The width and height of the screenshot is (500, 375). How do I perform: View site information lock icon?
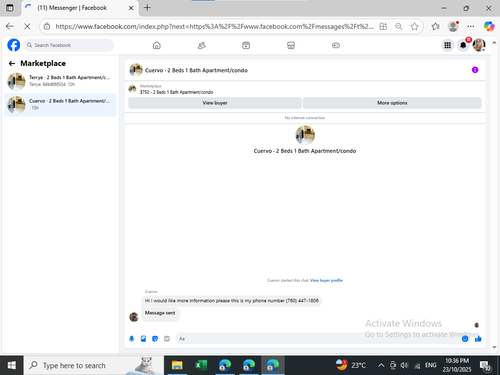[47, 26]
